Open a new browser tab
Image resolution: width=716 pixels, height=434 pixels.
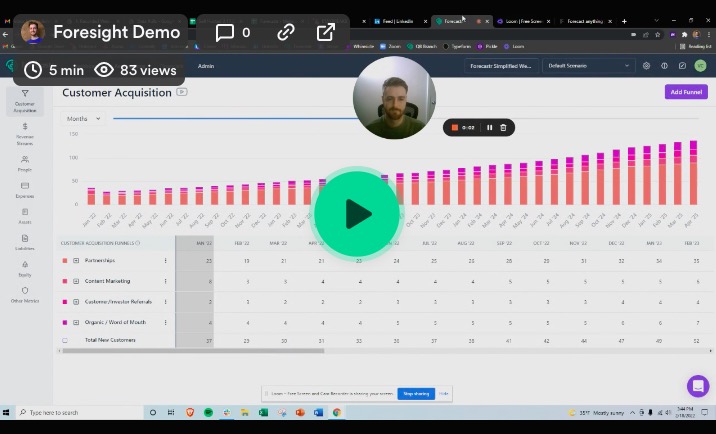(624, 21)
